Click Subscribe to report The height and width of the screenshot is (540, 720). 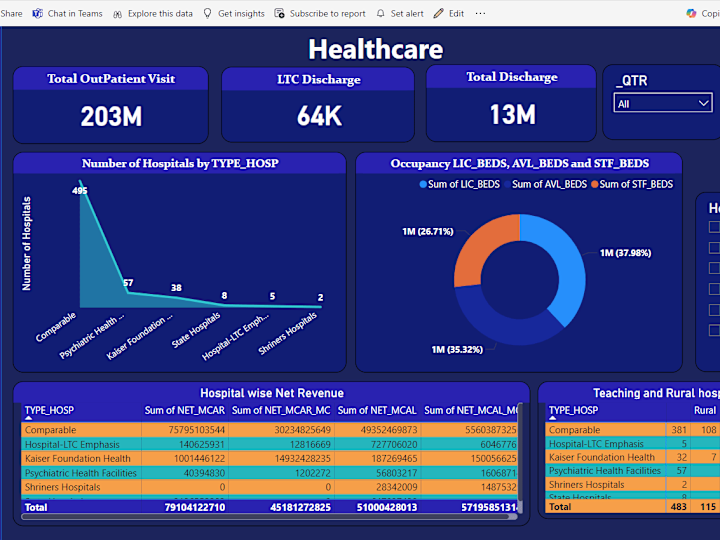tap(320, 14)
